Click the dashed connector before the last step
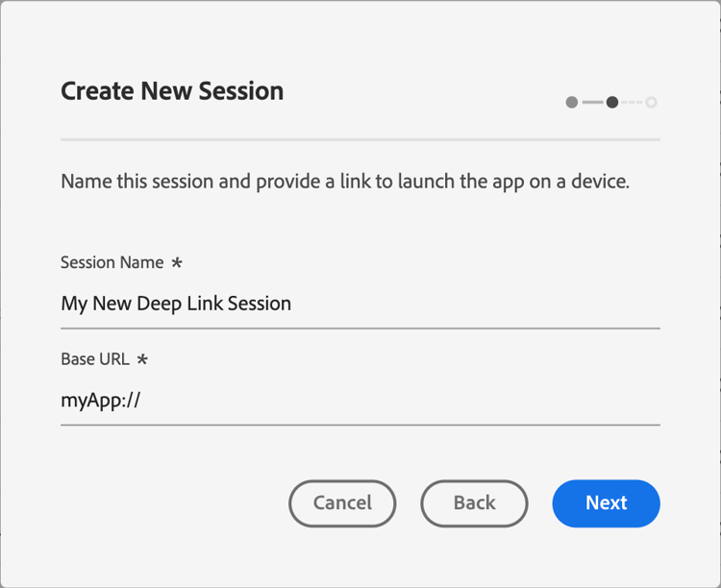721x588 pixels. pyautogui.click(x=632, y=102)
